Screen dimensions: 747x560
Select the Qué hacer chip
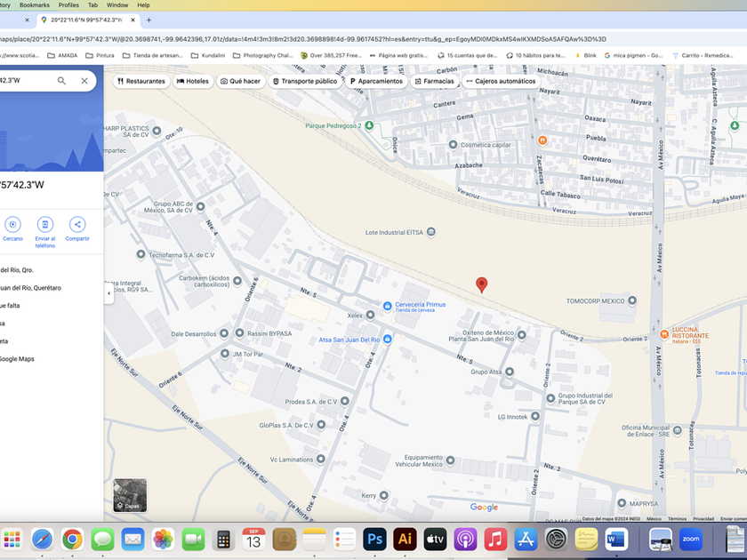coord(241,81)
